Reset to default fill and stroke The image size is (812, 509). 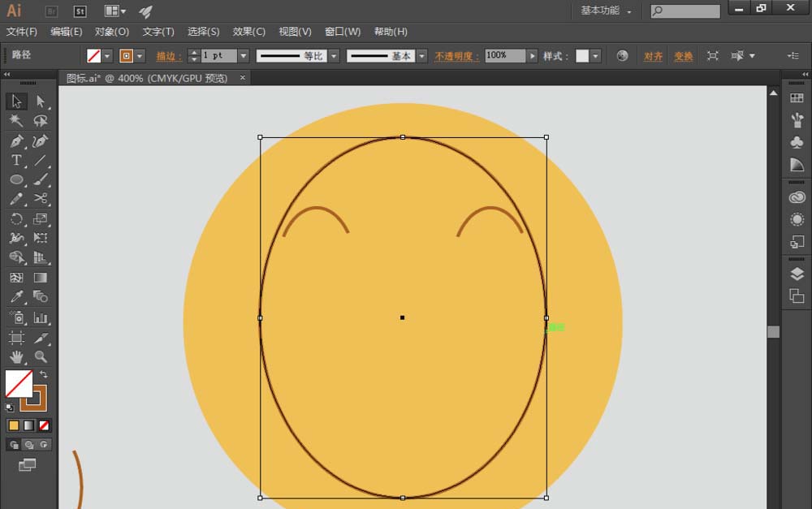(9, 407)
